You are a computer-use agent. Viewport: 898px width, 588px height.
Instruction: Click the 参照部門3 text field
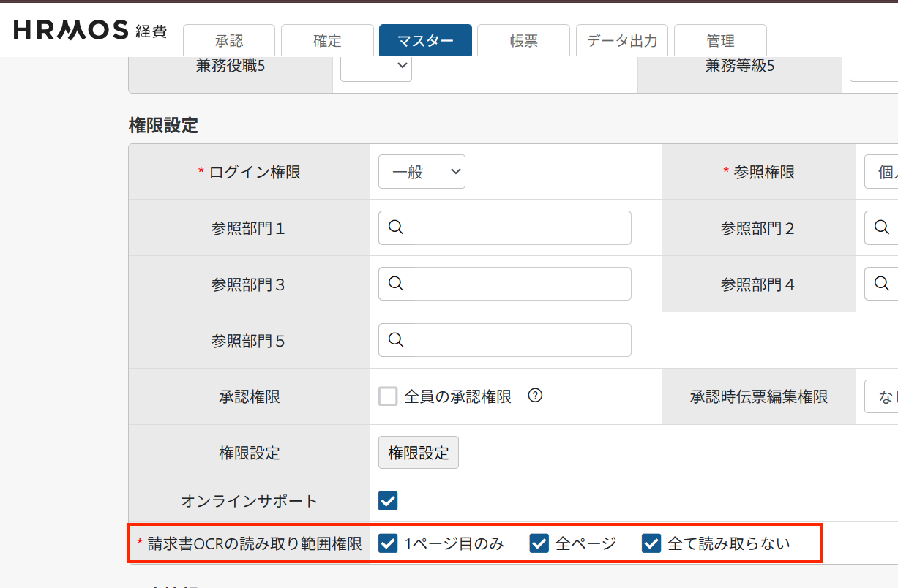523,284
